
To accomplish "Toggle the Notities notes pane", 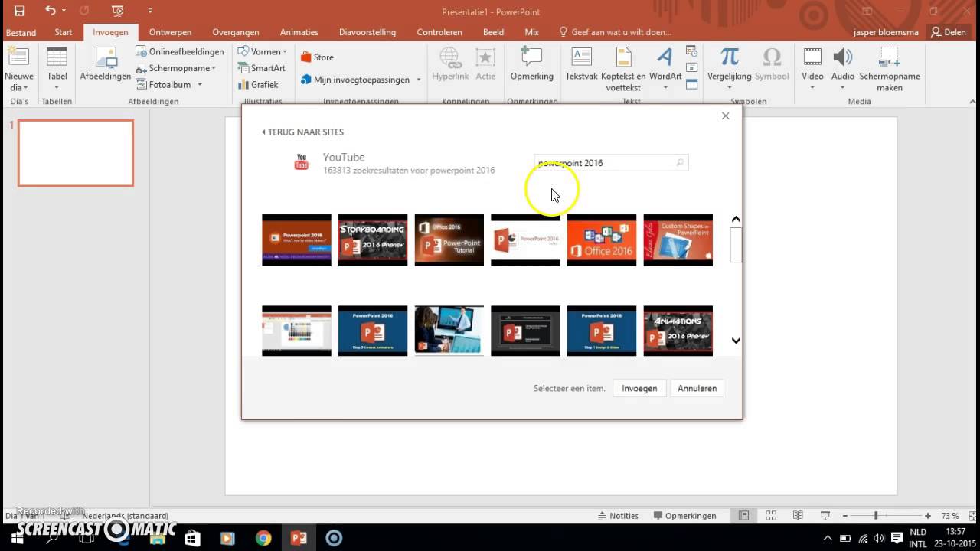I will [617, 516].
